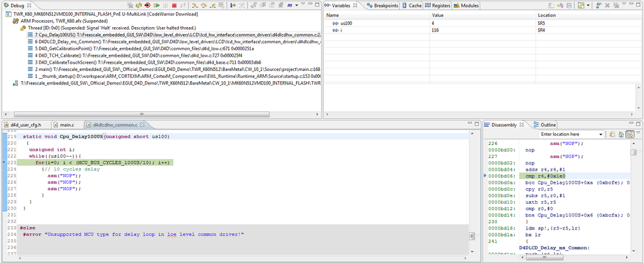Click the Variables layout icon
Viewport: 644px width, 263px height.
(x=581, y=5)
